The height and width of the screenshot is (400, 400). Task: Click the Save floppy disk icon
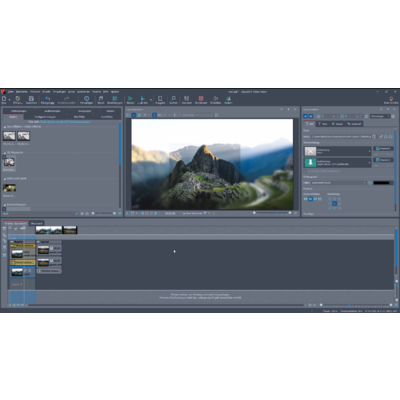point(31,98)
